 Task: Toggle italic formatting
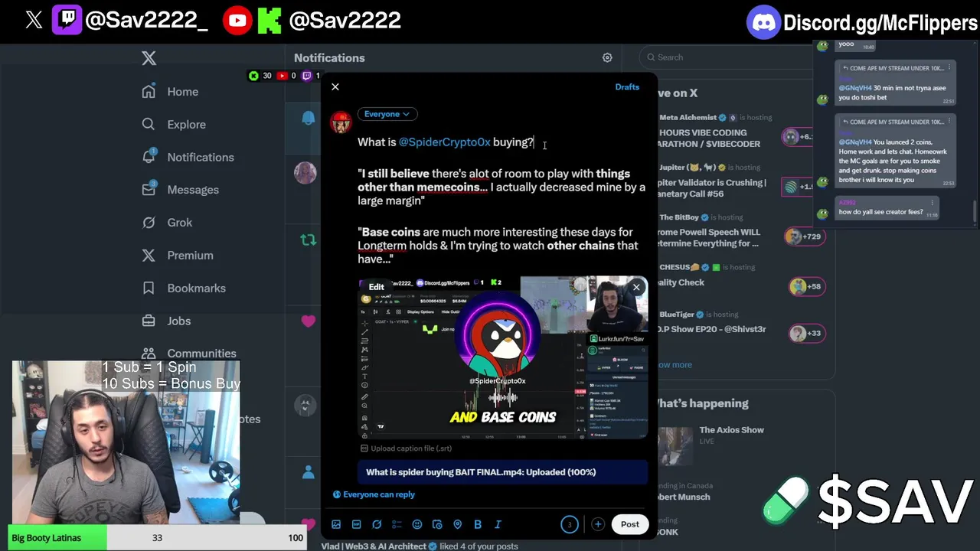(x=498, y=524)
